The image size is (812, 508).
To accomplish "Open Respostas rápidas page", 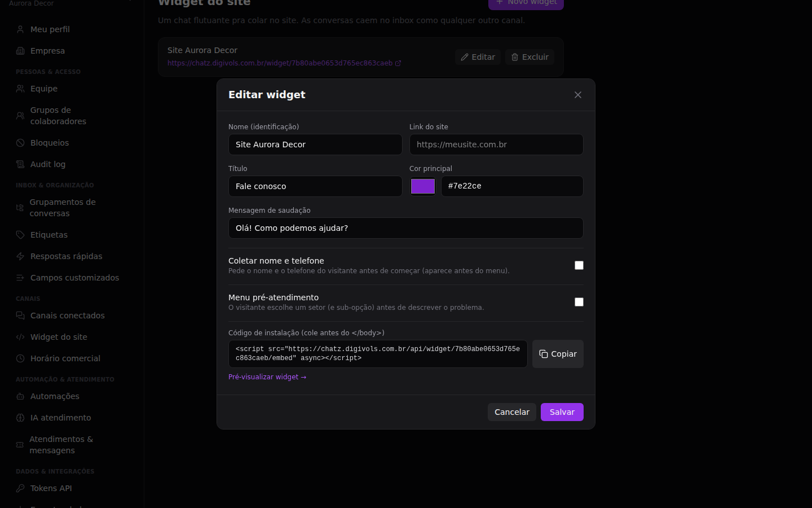I will point(72,256).
